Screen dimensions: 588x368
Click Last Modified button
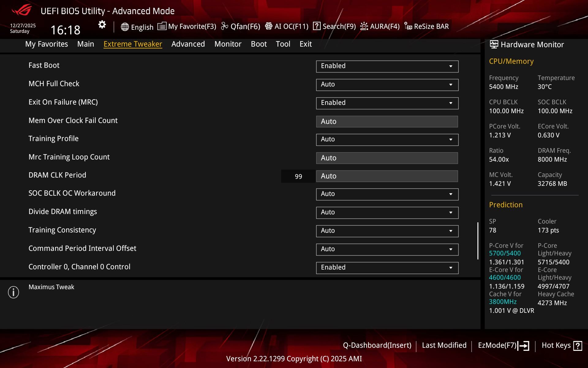(x=444, y=345)
